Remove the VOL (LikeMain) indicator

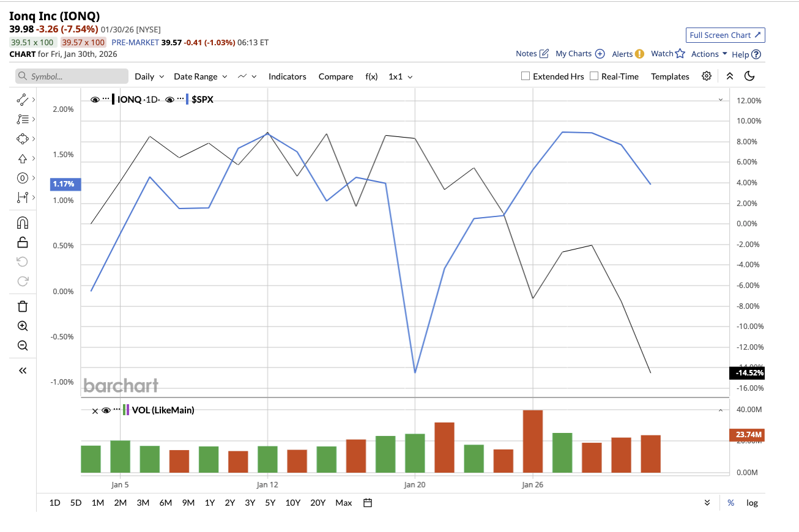95,411
